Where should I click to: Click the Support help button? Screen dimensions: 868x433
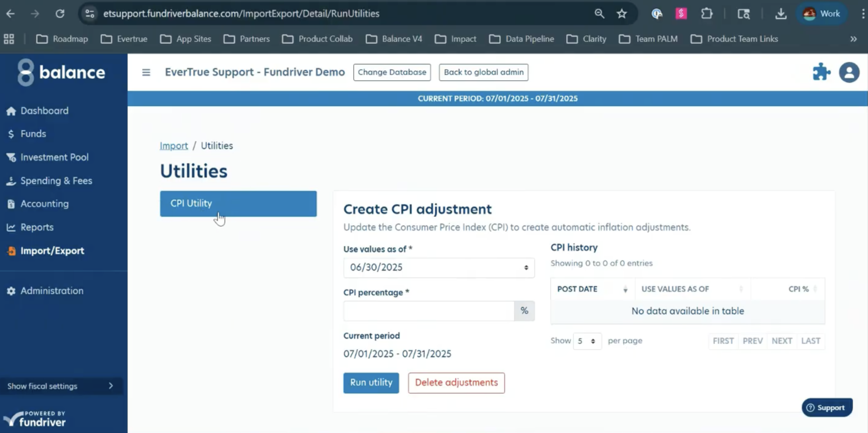tap(827, 407)
